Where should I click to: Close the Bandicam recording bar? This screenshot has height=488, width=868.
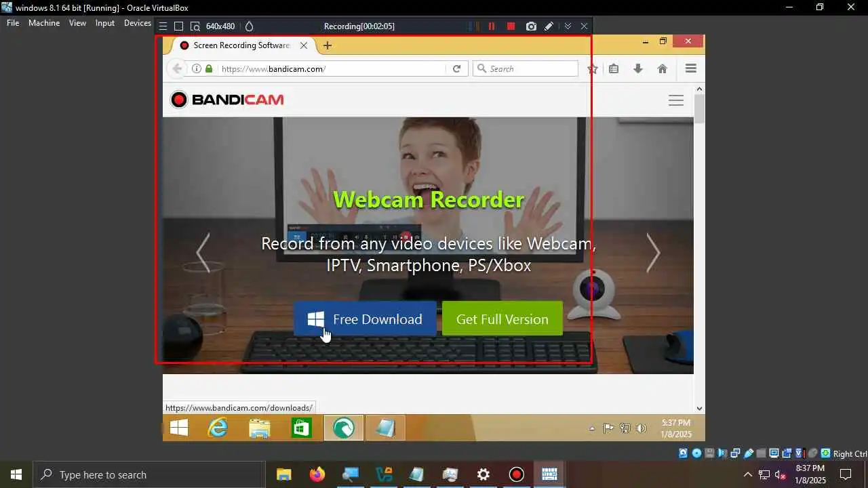coord(584,26)
